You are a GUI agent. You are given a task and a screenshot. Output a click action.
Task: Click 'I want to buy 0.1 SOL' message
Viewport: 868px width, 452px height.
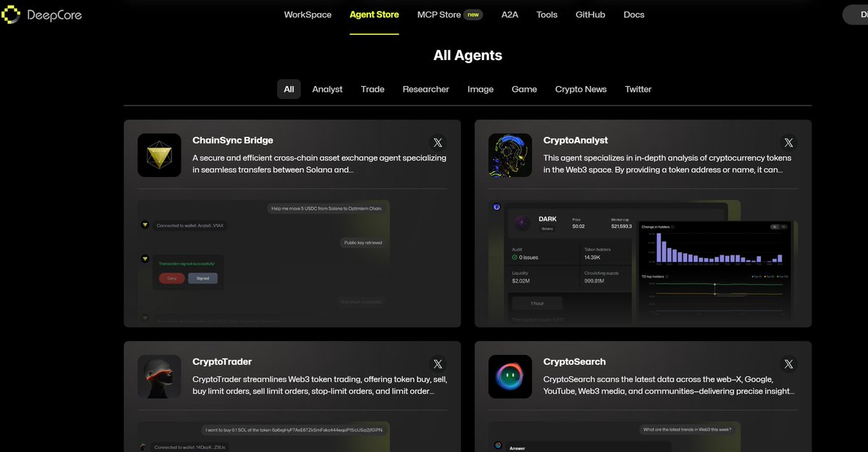click(294, 430)
